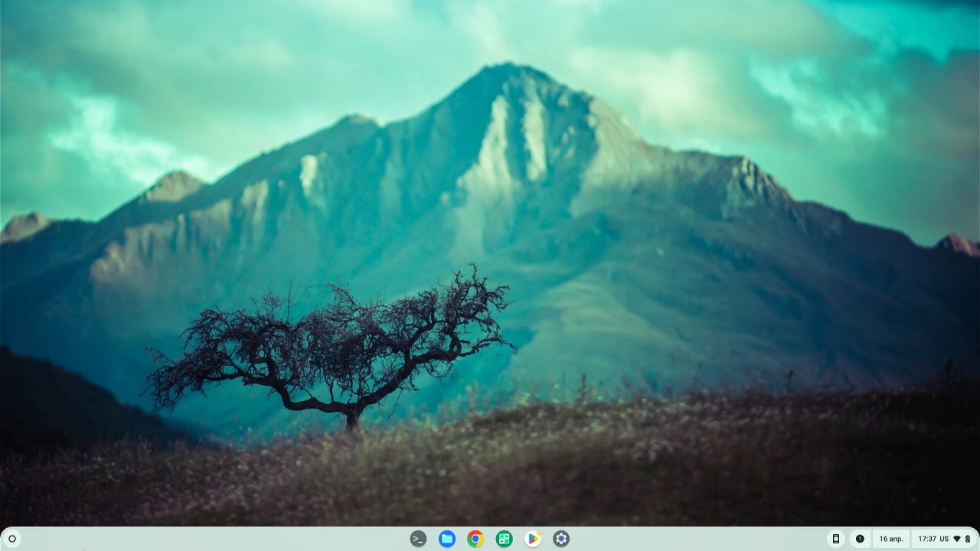Viewport: 980px width, 551px height.
Task: Open the Settings gear app
Action: click(x=561, y=539)
